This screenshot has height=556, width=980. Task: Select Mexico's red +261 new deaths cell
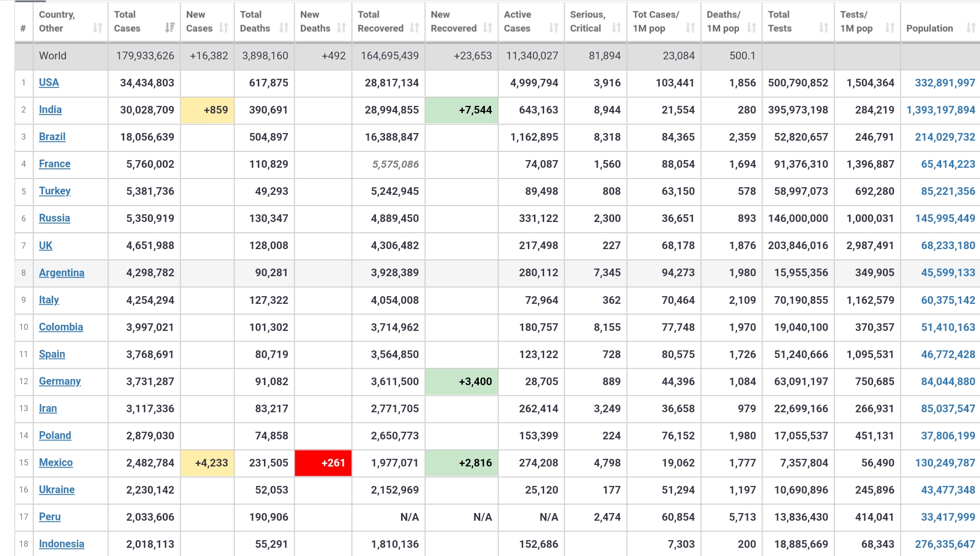click(x=323, y=462)
